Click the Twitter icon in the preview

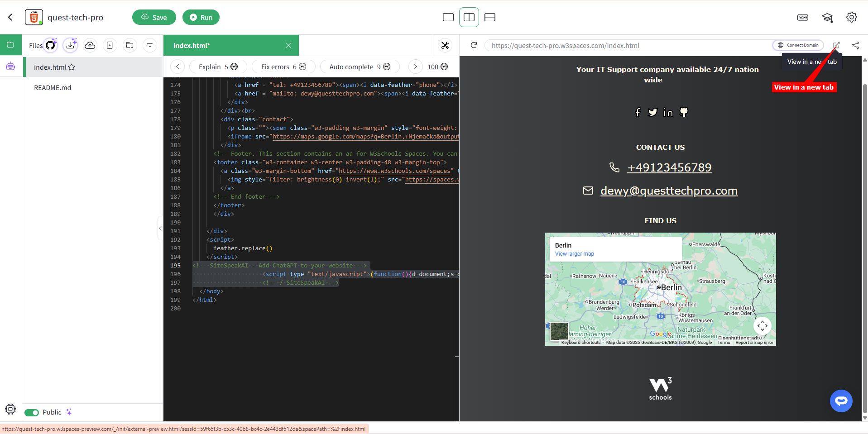point(652,112)
